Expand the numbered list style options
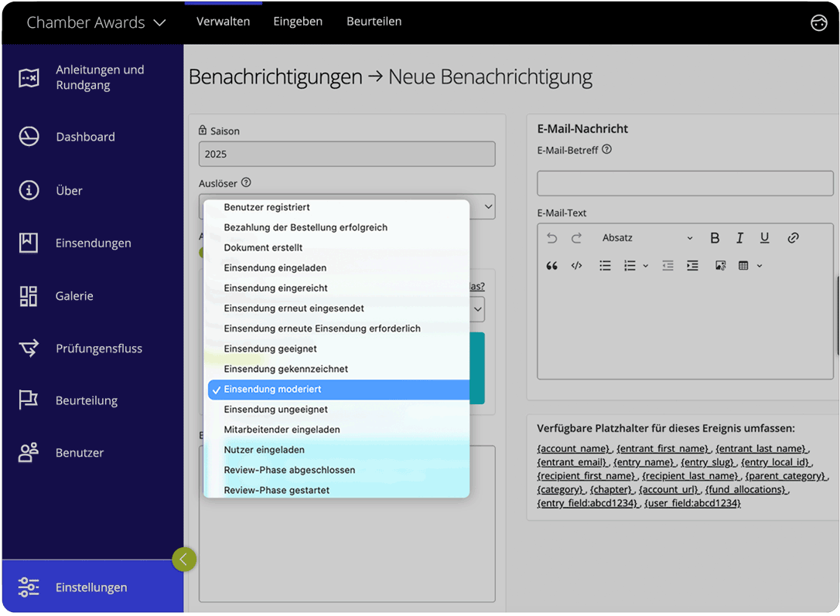This screenshot has height=616, width=840. click(x=646, y=265)
